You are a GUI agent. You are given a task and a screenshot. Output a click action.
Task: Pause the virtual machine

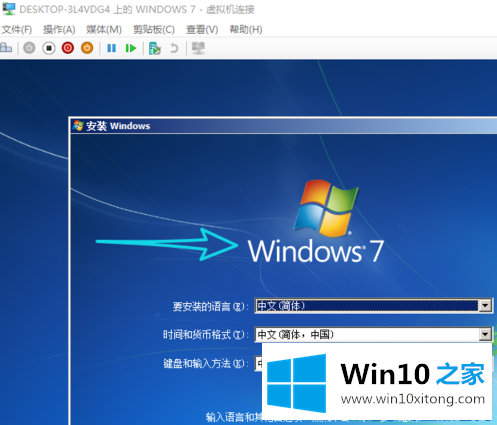[111, 48]
